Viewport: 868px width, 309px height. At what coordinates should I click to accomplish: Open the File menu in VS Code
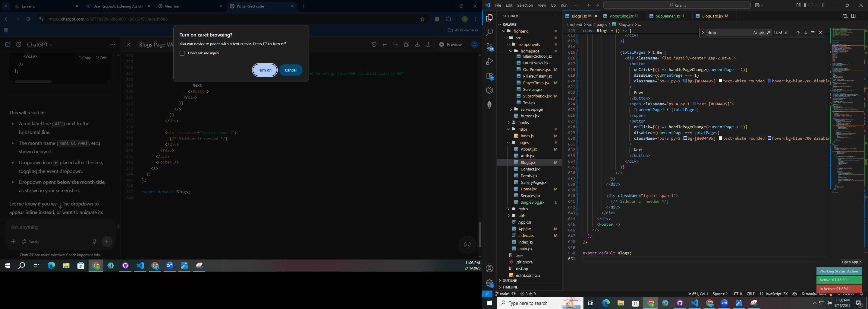click(x=498, y=5)
